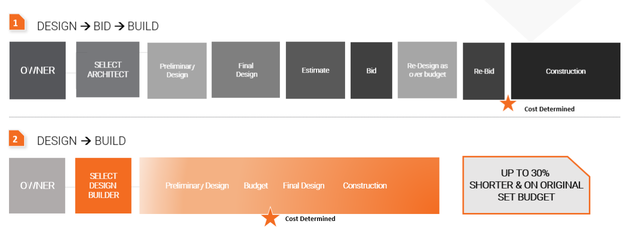Click the Design → Bid → Build heading

click(x=98, y=26)
